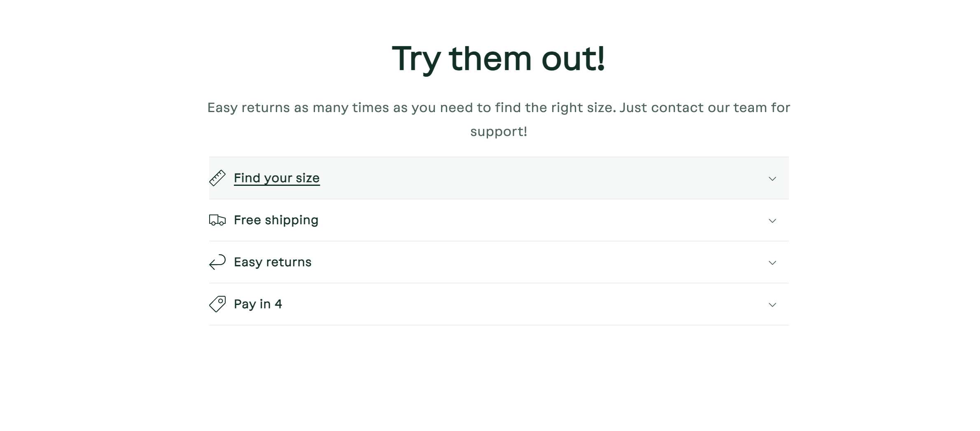Click the return arrow icon beside Easy returns
Screen dimensions: 980x431
tap(217, 262)
